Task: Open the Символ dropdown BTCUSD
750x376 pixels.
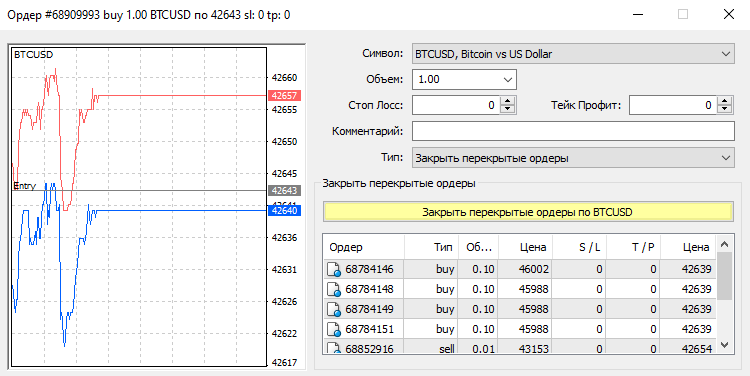Action: click(x=573, y=54)
